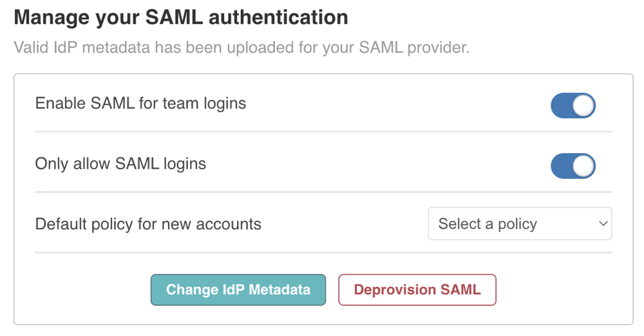Screen dimensions: 644x336
Task: Turn off Only allow SAML logins switch
Action: 573,166
